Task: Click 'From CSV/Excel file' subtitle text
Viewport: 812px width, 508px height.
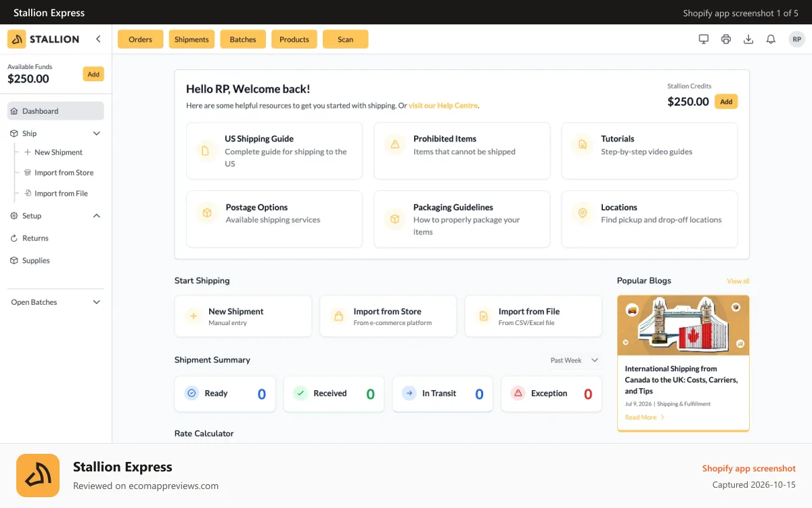Action: 526,323
